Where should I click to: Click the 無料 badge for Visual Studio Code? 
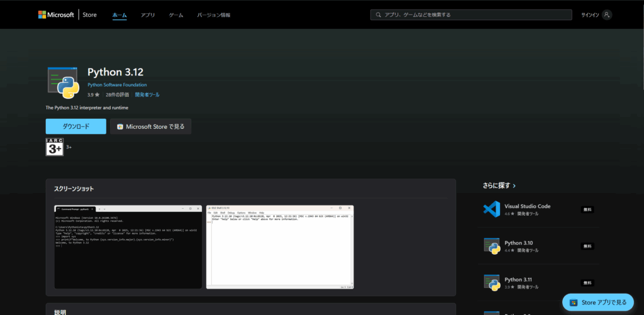(x=587, y=209)
